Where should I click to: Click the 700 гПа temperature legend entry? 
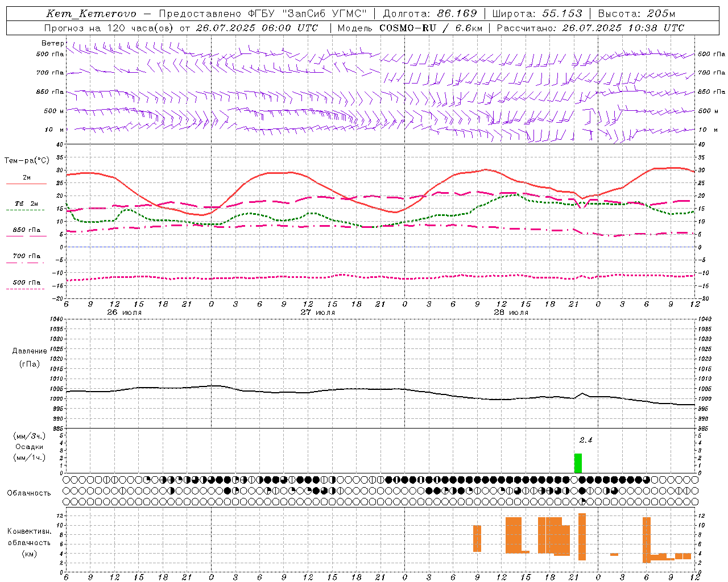click(26, 256)
